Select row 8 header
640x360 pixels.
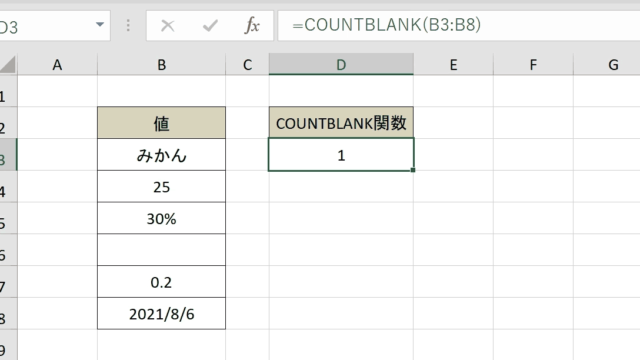point(8,314)
